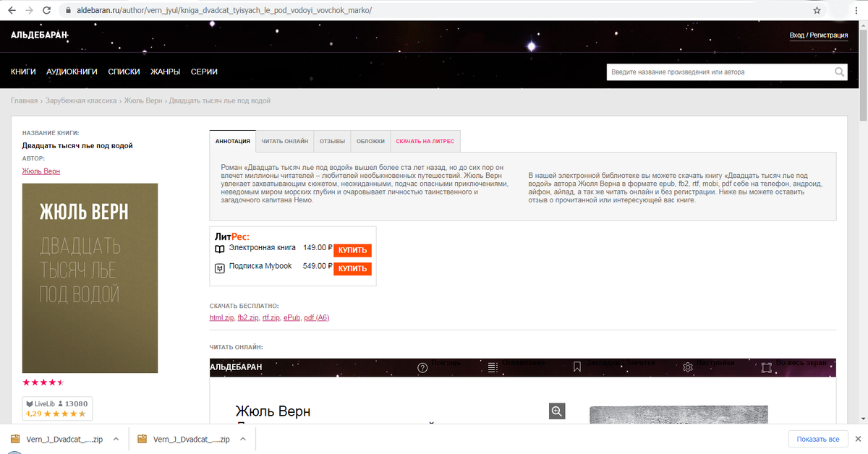Go to Жюль Верн breadcrumb

point(143,100)
